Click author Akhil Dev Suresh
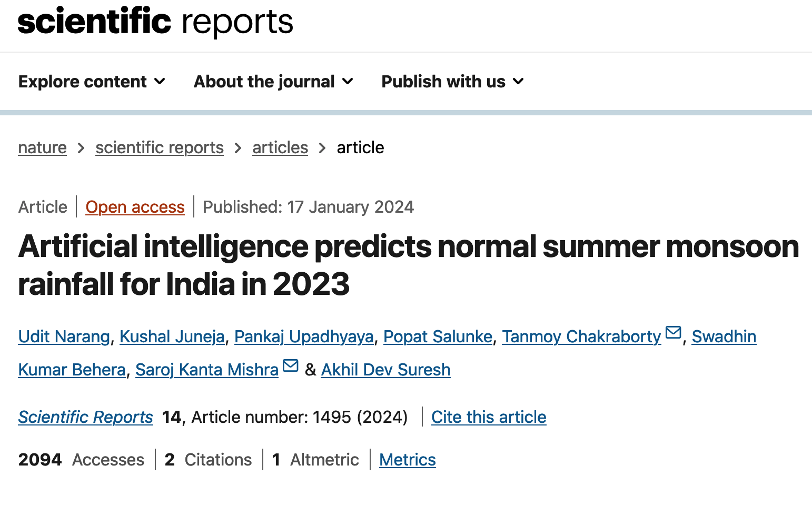Screen dimensions: 812x515 click(385, 370)
